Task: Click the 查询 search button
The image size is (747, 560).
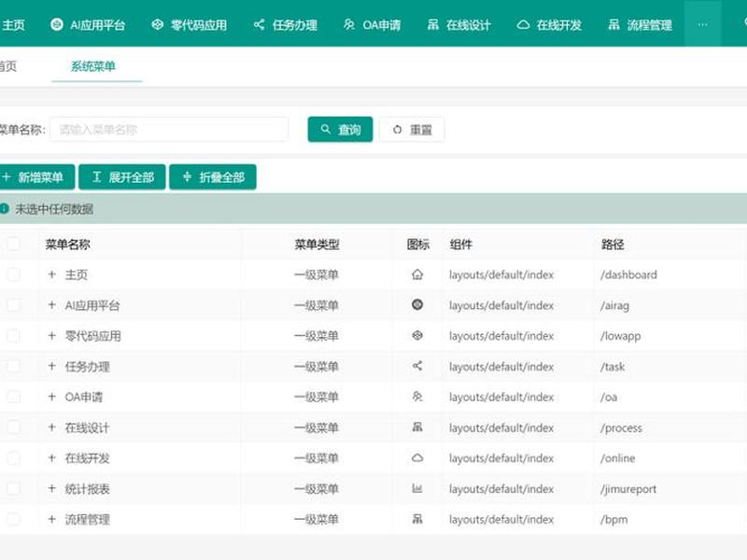Action: click(340, 130)
